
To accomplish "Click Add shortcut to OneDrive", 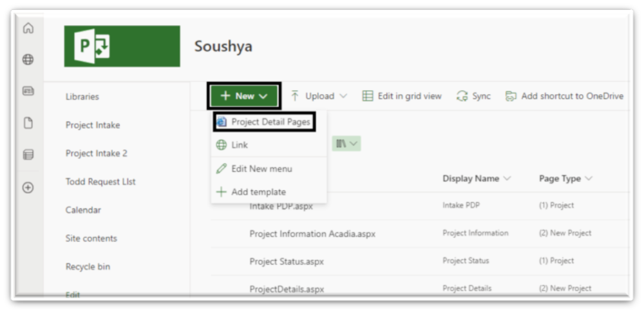I will [x=564, y=96].
